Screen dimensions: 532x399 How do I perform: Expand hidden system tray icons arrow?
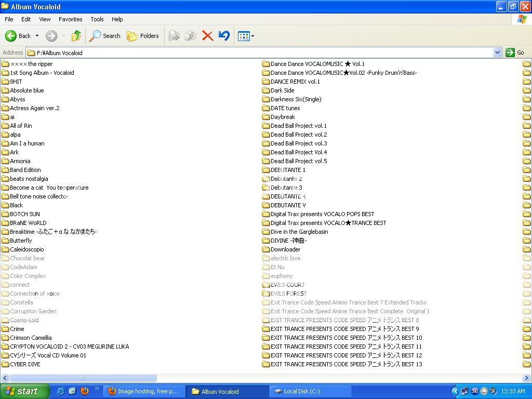[455, 391]
